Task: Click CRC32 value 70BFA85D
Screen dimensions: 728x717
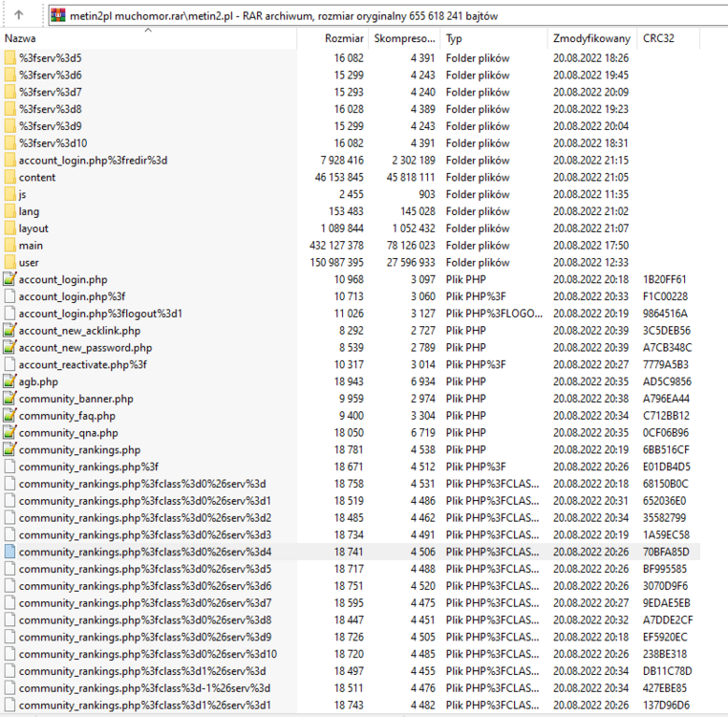Action: click(x=666, y=552)
